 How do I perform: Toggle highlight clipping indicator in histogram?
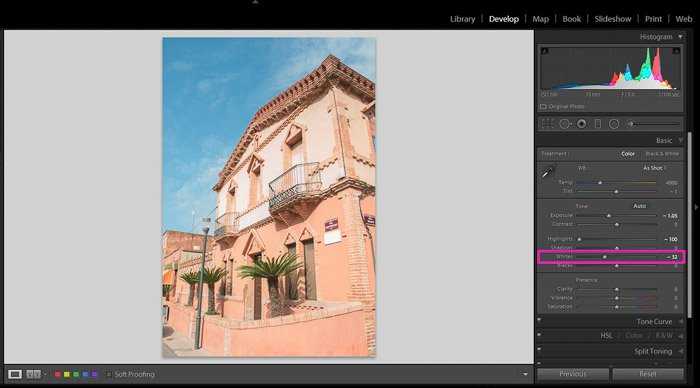tap(676, 51)
